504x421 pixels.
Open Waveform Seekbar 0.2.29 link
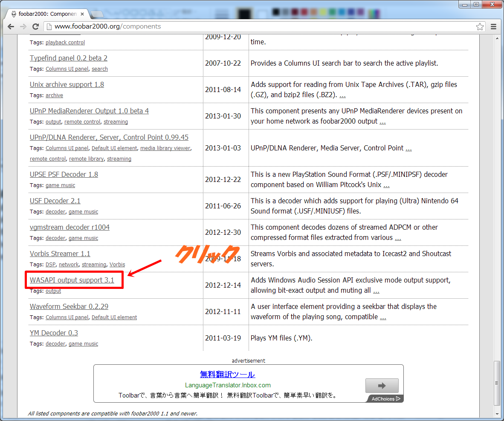[x=69, y=306]
